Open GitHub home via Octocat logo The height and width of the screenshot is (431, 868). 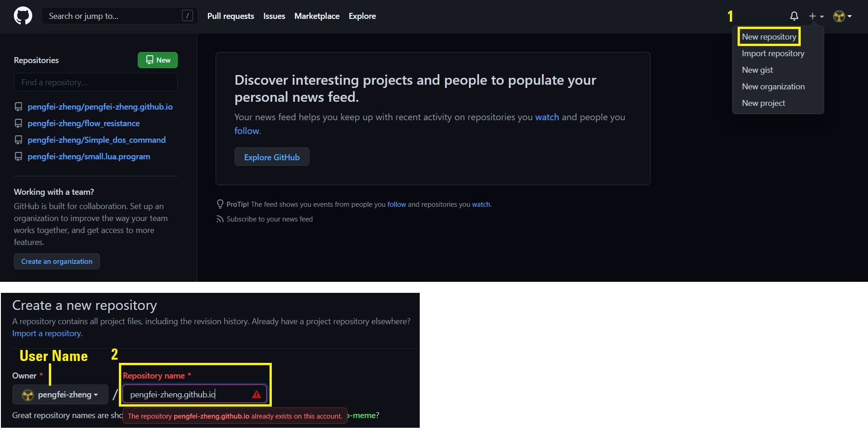click(23, 16)
